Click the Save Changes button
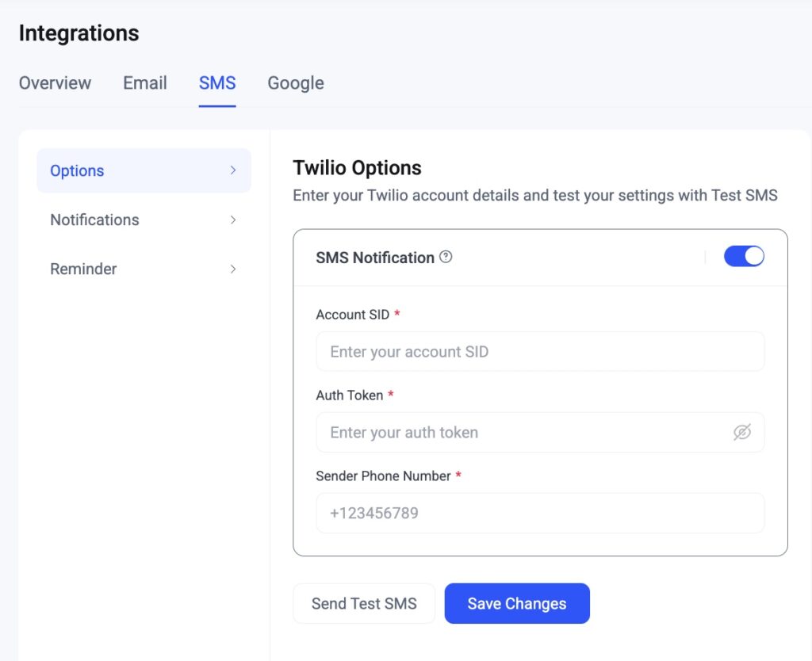This screenshot has width=812, height=661. click(517, 604)
